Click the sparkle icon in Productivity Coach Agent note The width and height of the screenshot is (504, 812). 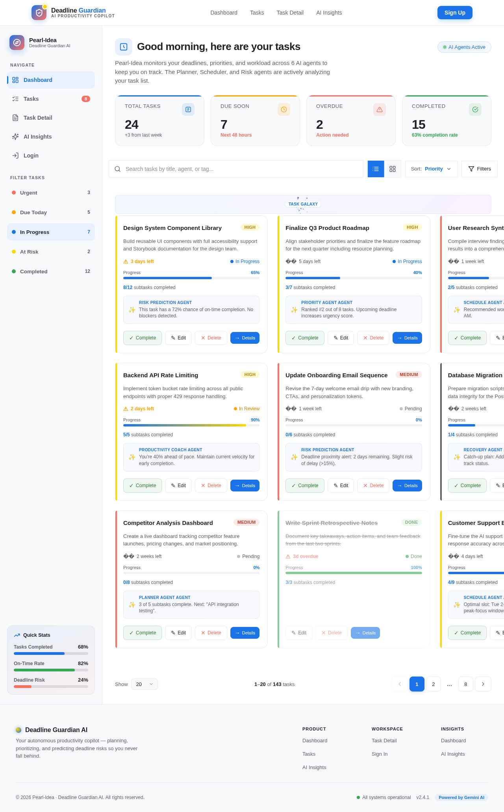[132, 457]
